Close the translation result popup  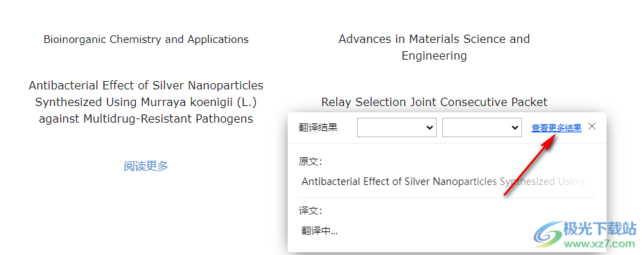click(592, 127)
